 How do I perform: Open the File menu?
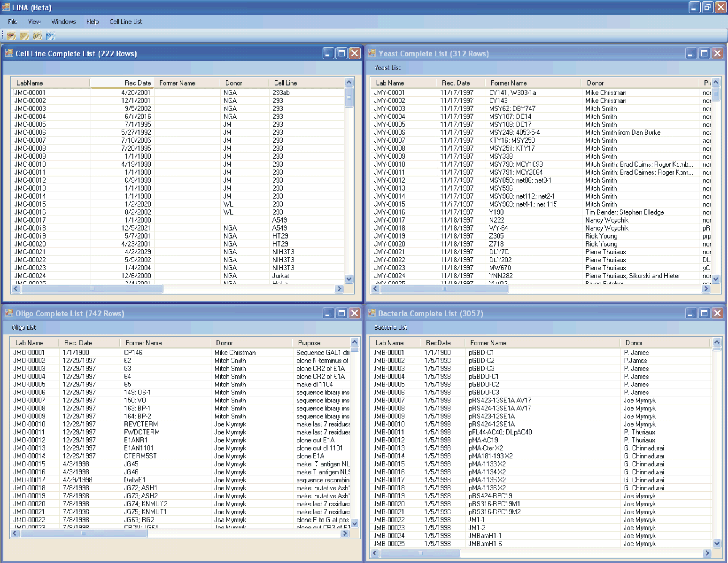pos(13,22)
